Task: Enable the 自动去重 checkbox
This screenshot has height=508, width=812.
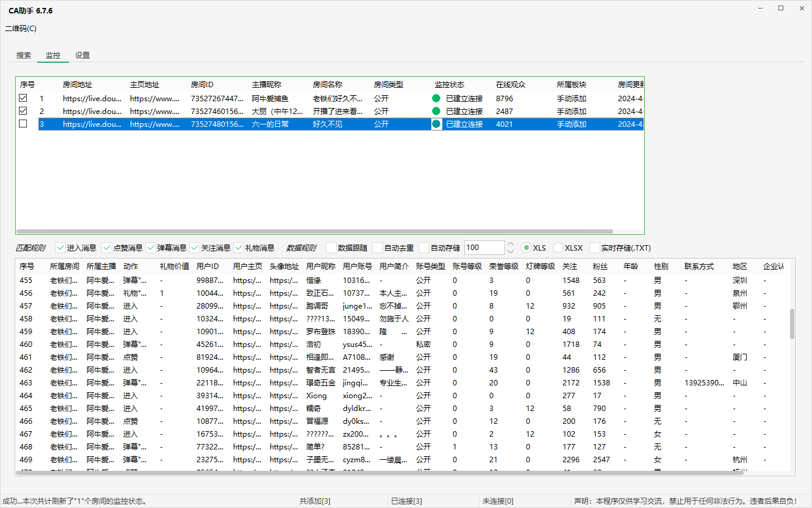Action: (x=377, y=248)
